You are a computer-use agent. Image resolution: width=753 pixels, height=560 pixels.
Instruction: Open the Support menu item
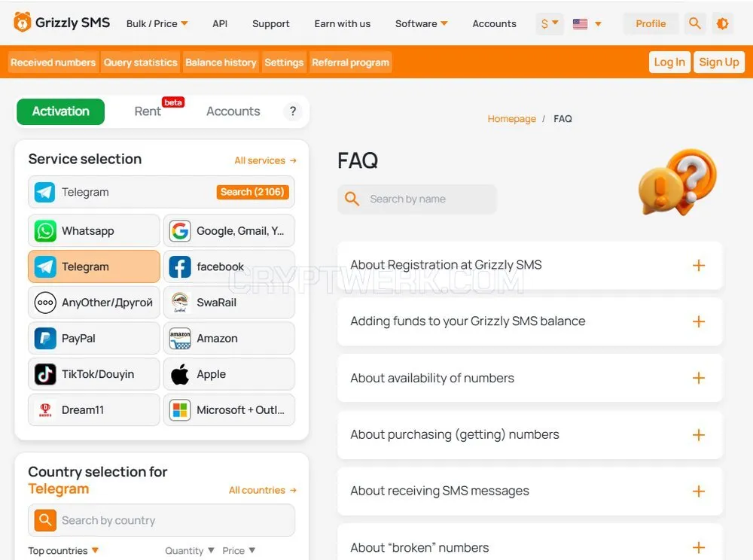click(271, 23)
